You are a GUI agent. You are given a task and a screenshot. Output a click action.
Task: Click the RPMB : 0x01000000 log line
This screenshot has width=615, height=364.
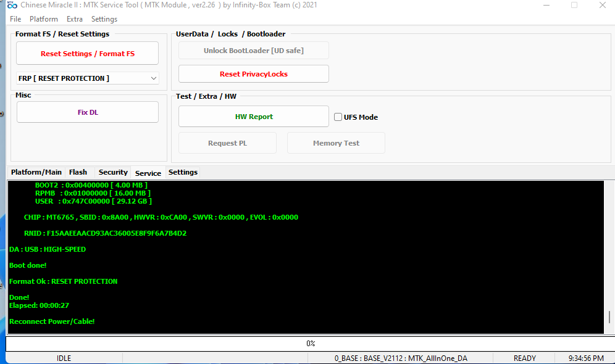pos(93,193)
